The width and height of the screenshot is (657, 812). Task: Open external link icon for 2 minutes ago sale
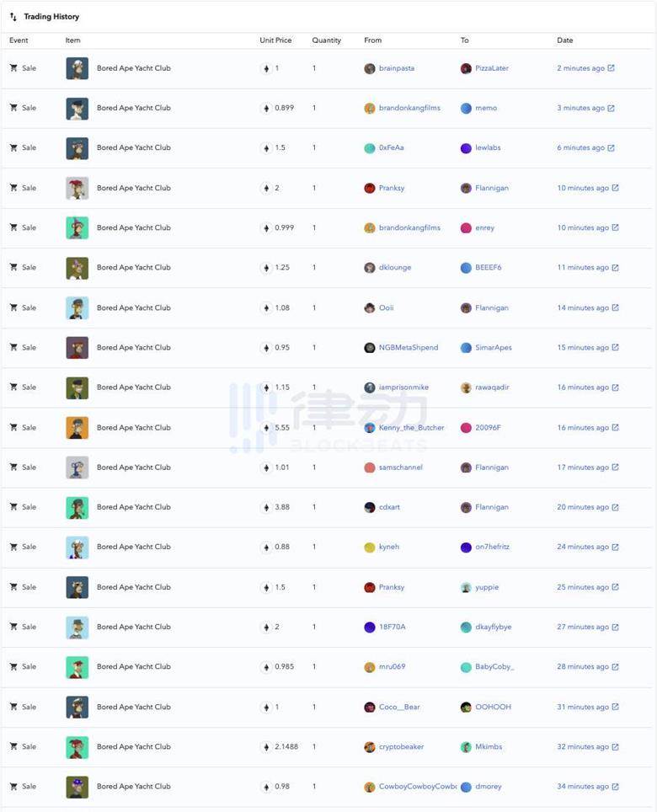click(x=611, y=68)
